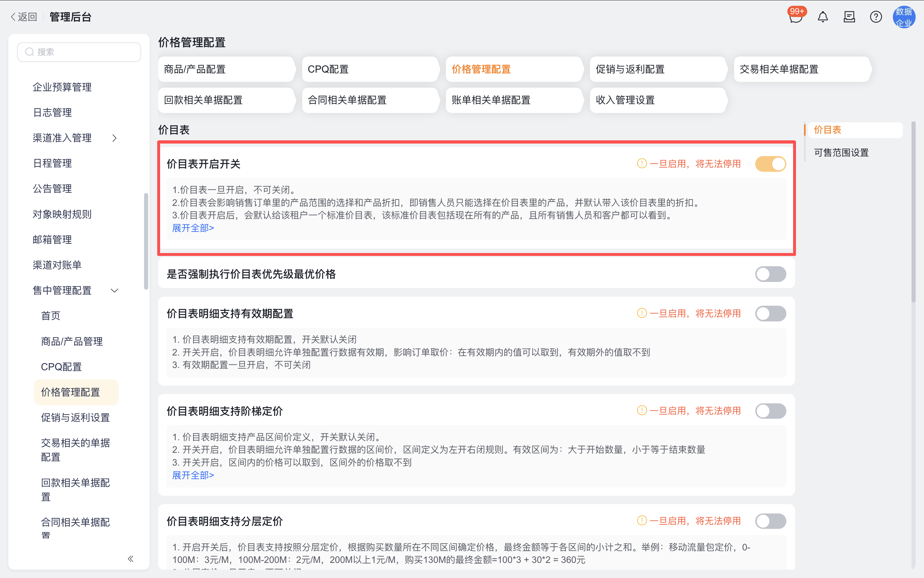The height and width of the screenshot is (578, 924).
Task: Focus the 搜索 input field
Action: (79, 52)
